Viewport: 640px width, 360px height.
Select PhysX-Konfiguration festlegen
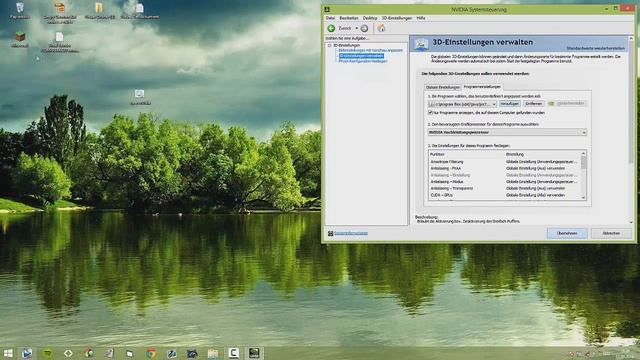coord(363,61)
